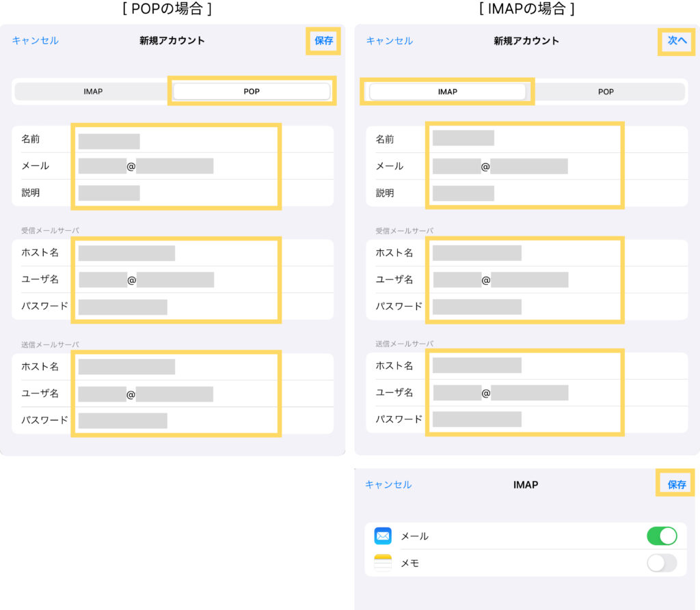Screen dimensions: 700x610
Task: Tap 保存 on the bottom IMAP sheet
Action: point(676,484)
